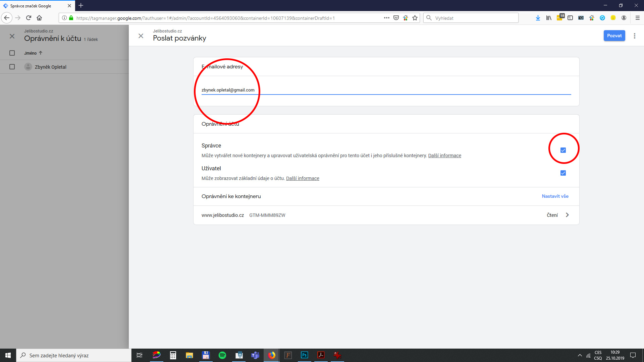644x362 pixels.
Task: Open page actions three-dot menu
Action: [x=386, y=18]
